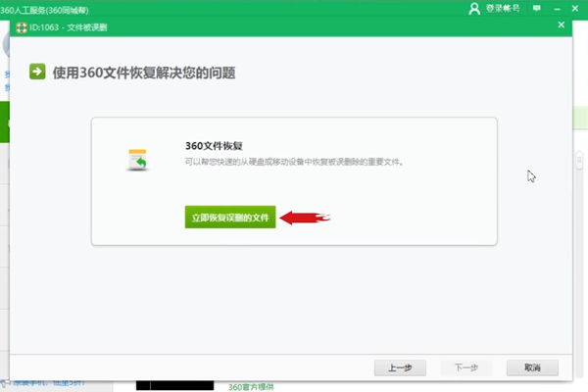Click the green arrow icon beside the heading

coord(37,72)
